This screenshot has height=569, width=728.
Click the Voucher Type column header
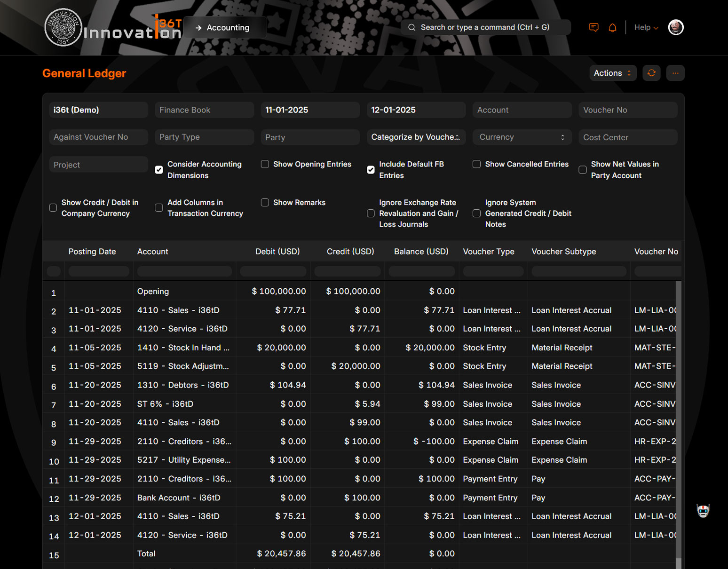click(488, 252)
